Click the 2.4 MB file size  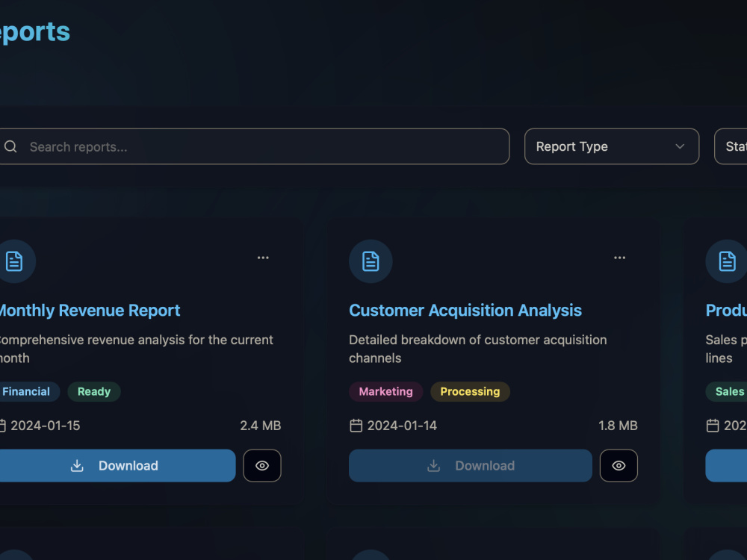pos(260,426)
